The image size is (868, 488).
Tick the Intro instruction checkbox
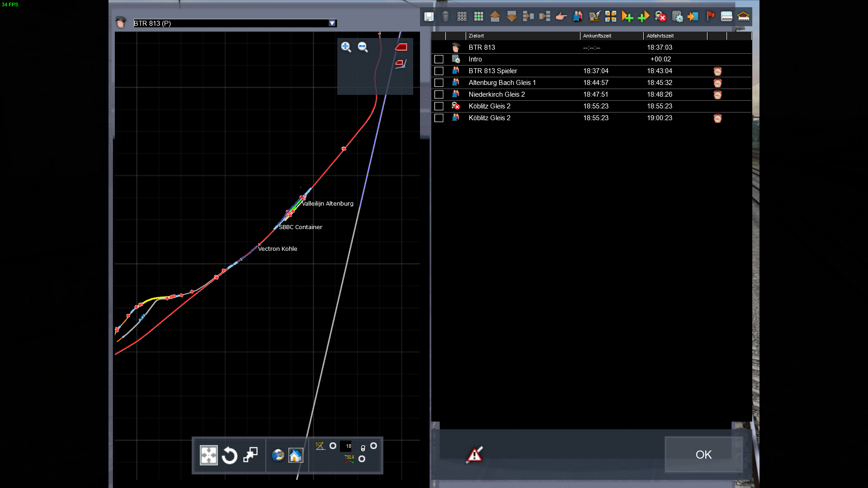(x=439, y=59)
